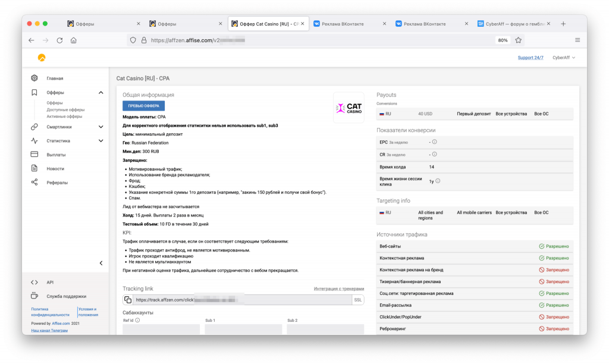This screenshot has width=609, height=364.
Task: Open the CyberAff account dropdown
Action: 564,58
